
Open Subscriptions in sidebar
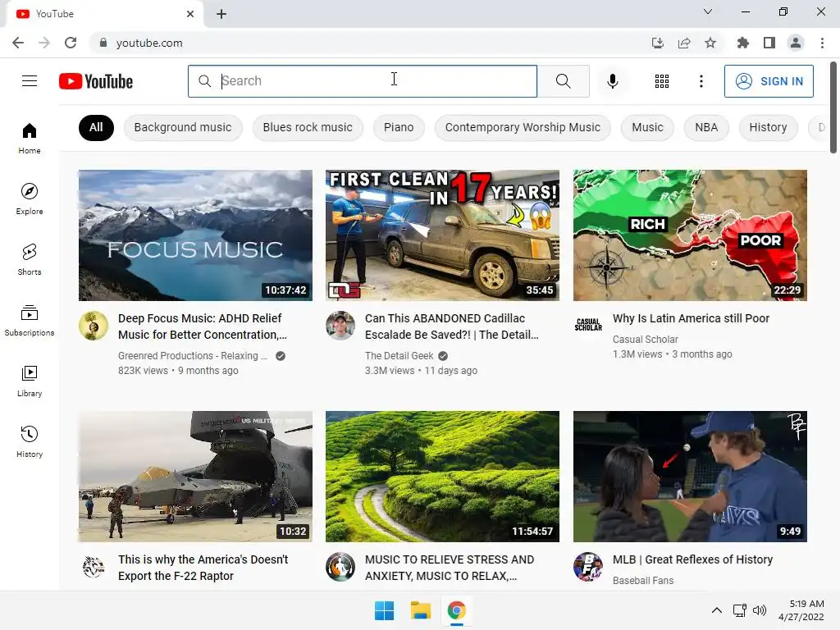click(30, 321)
